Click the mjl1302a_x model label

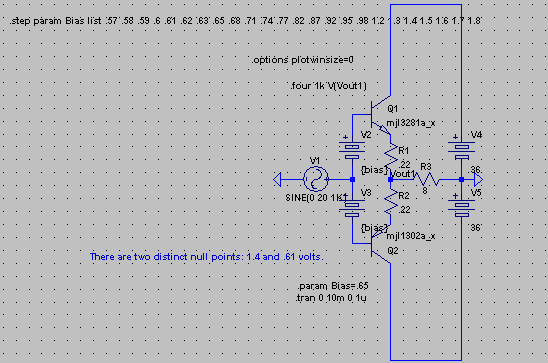[411, 236]
